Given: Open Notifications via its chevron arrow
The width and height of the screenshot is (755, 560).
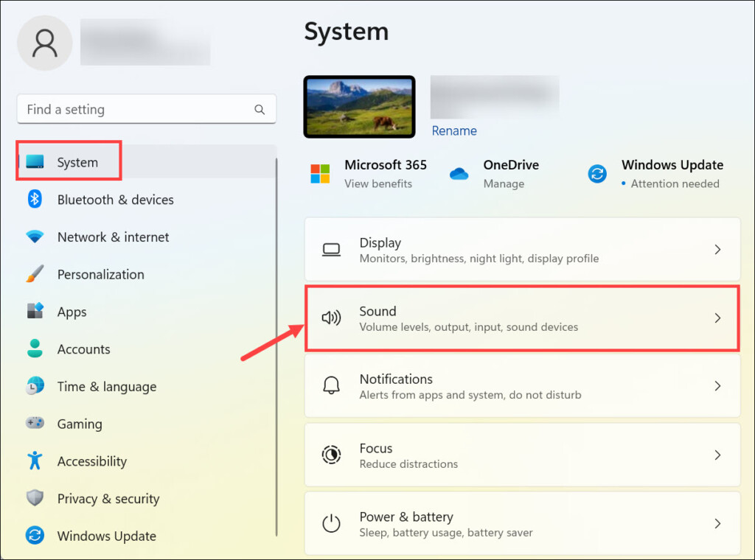Looking at the screenshot, I should [x=717, y=386].
